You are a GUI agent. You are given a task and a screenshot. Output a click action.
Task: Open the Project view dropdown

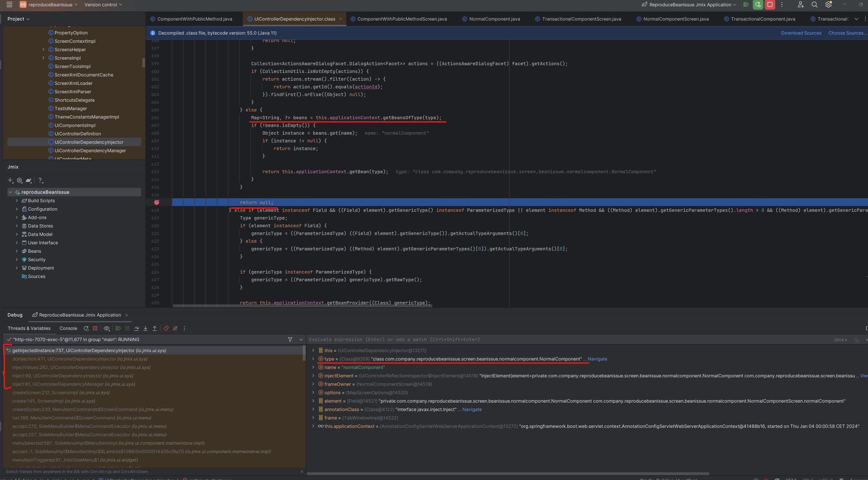[19, 19]
